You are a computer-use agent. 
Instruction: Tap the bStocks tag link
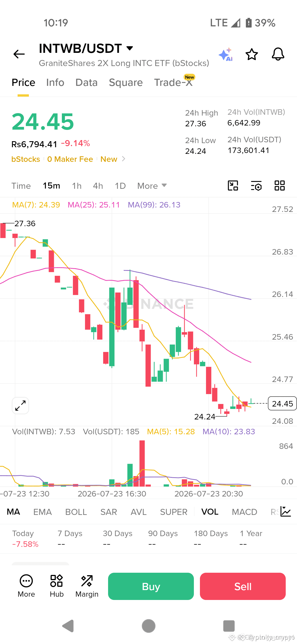click(x=26, y=159)
